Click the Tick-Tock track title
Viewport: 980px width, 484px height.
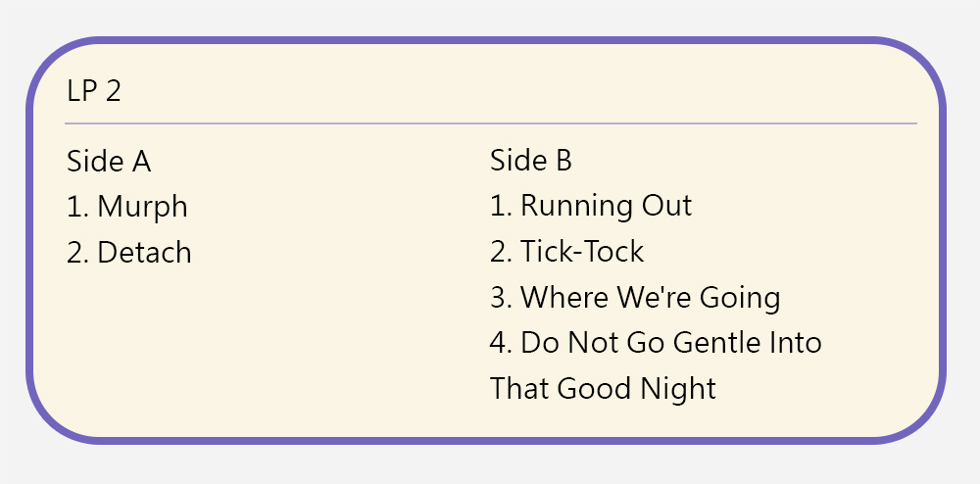pyautogui.click(x=582, y=252)
